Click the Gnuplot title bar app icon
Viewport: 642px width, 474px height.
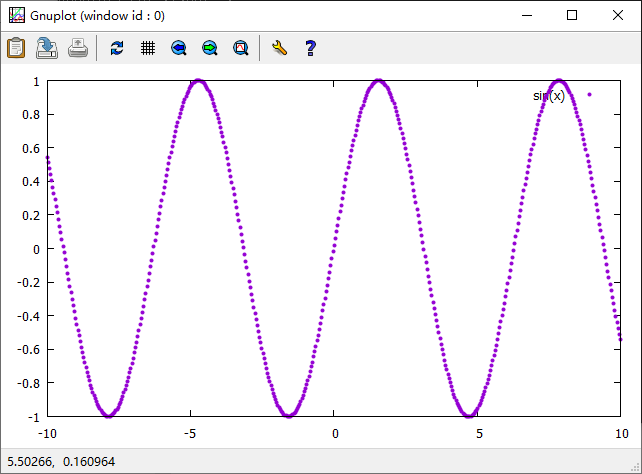[x=17, y=16]
